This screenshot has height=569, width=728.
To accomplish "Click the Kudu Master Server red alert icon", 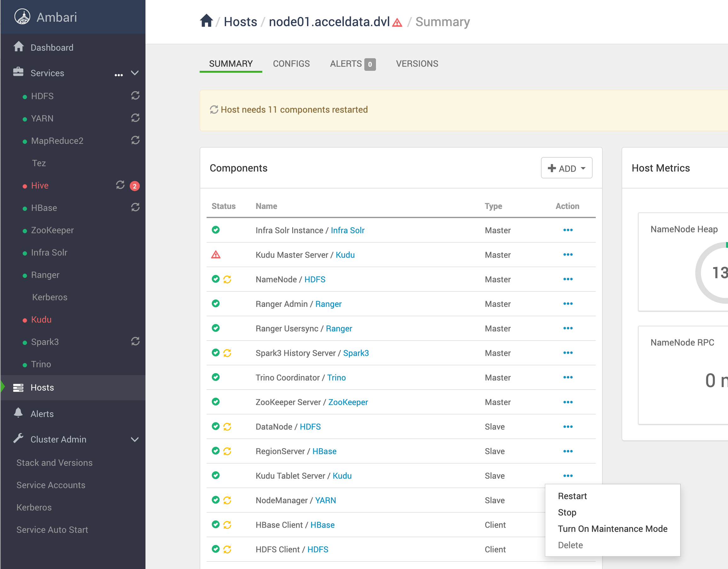I will click(x=216, y=255).
